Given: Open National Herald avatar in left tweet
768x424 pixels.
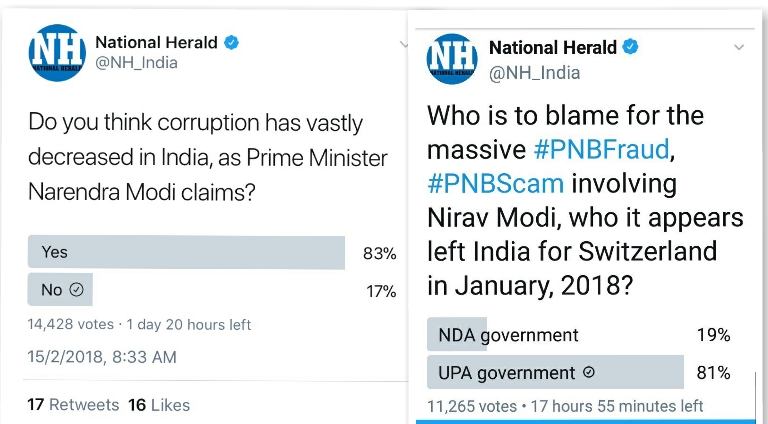Looking at the screenshot, I should [57, 53].
